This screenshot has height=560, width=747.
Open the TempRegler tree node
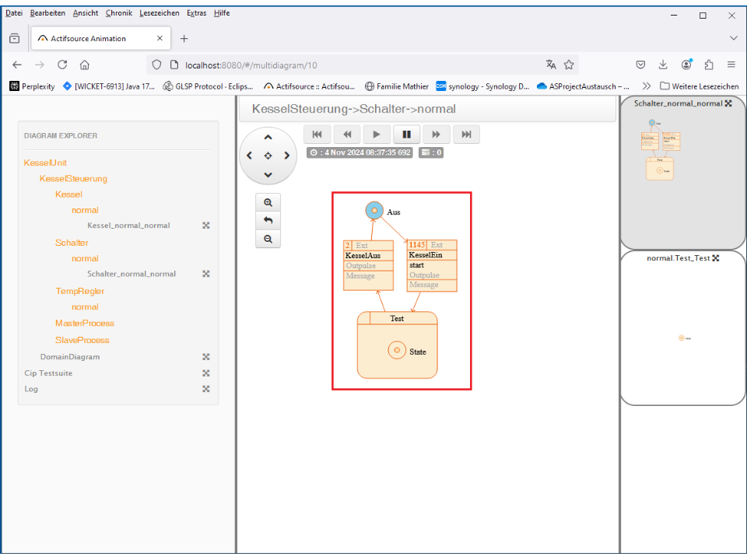click(x=79, y=291)
